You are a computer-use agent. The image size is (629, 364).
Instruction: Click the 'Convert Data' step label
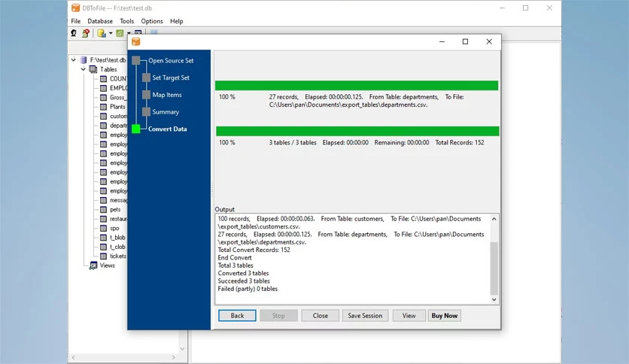pos(167,129)
